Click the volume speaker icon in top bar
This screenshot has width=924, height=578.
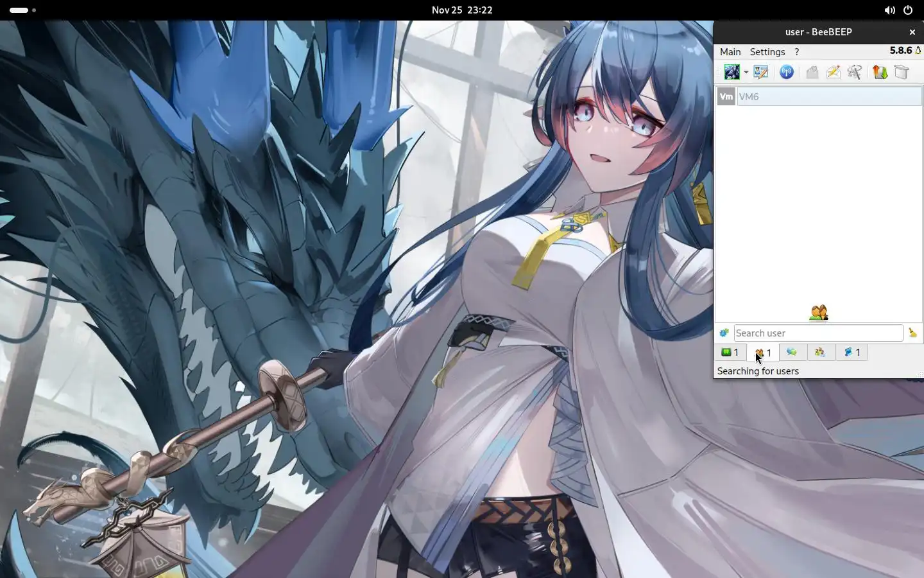[x=889, y=10]
